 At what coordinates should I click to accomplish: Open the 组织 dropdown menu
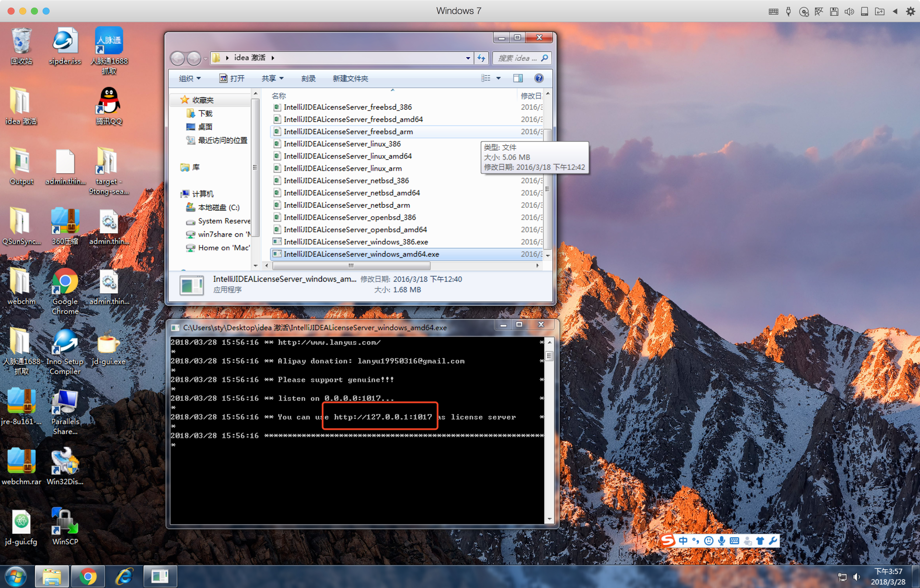tap(190, 78)
